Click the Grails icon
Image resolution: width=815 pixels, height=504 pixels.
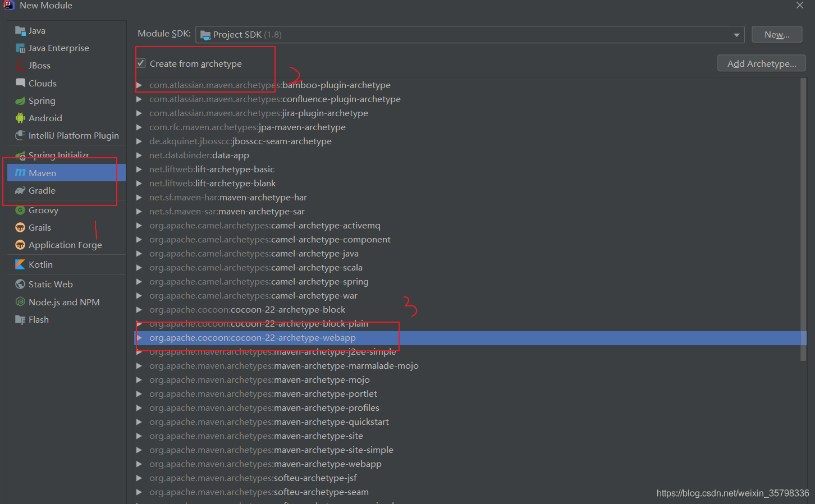tap(20, 227)
